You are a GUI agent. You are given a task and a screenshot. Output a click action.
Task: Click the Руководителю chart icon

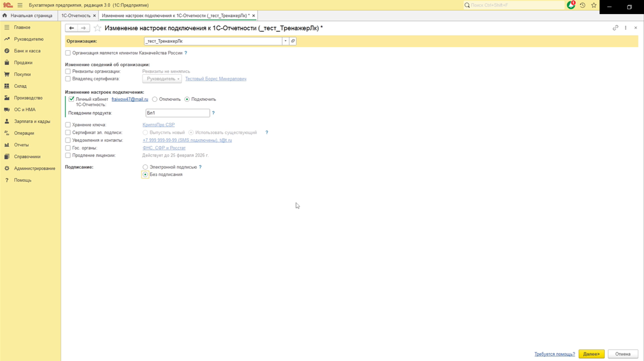pyautogui.click(x=7, y=39)
